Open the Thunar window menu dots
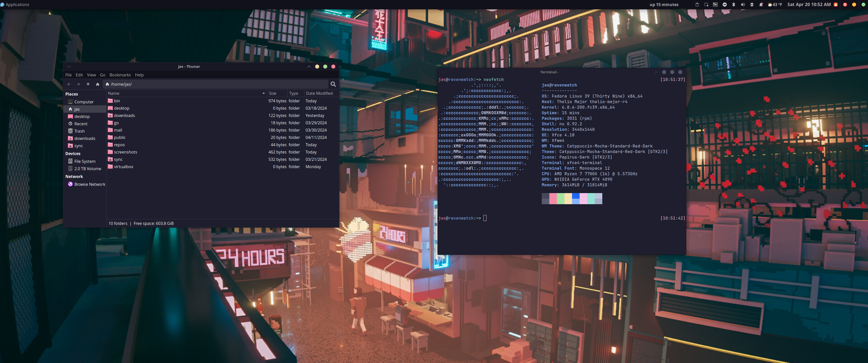868x363 pixels. click(x=69, y=66)
